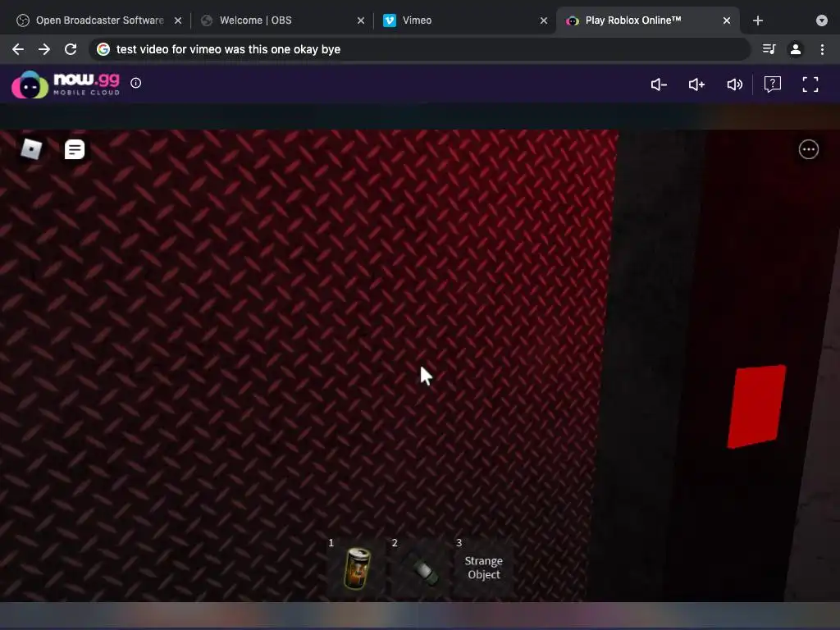Image resolution: width=840 pixels, height=630 pixels.
Task: Go forward with the browser forward arrow
Action: tap(44, 49)
